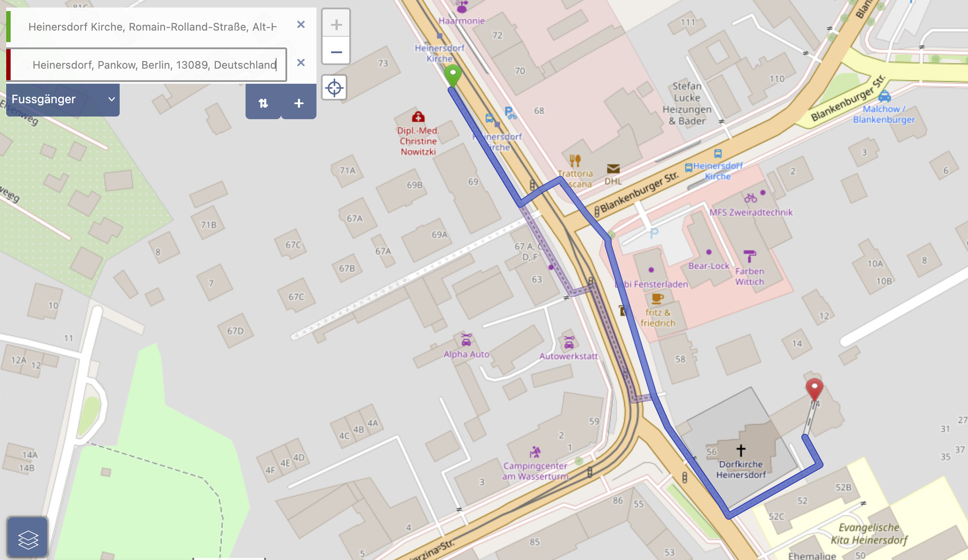The height and width of the screenshot is (560, 968).
Task: Clear the Heinersdorf Kirche start field
Action: pos(301,25)
